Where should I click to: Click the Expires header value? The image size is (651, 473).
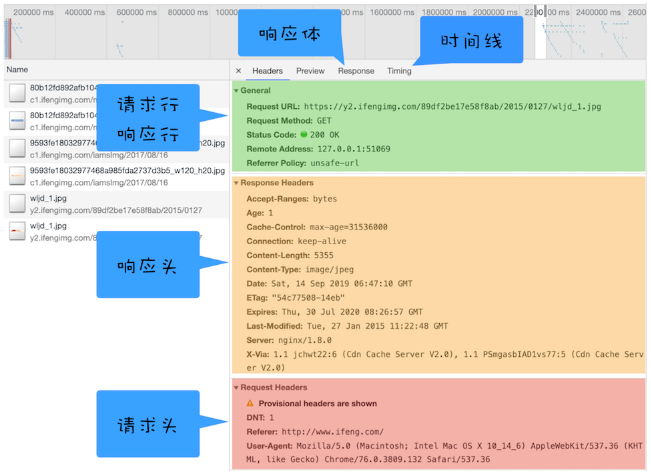[x=352, y=312]
